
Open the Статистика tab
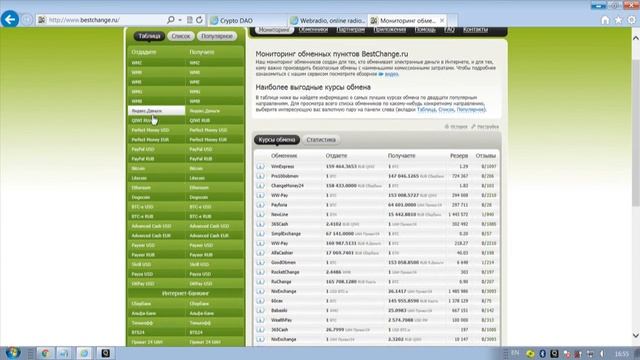[x=321, y=140]
